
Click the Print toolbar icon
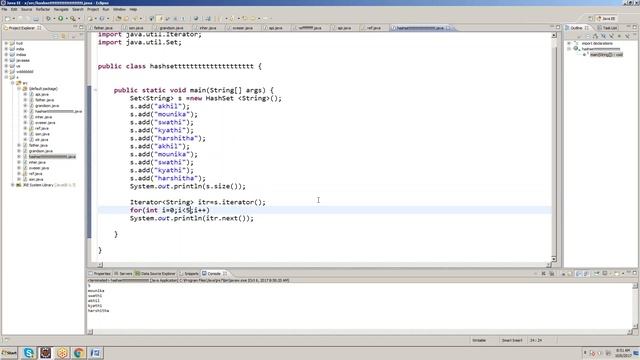[x=36, y=18]
